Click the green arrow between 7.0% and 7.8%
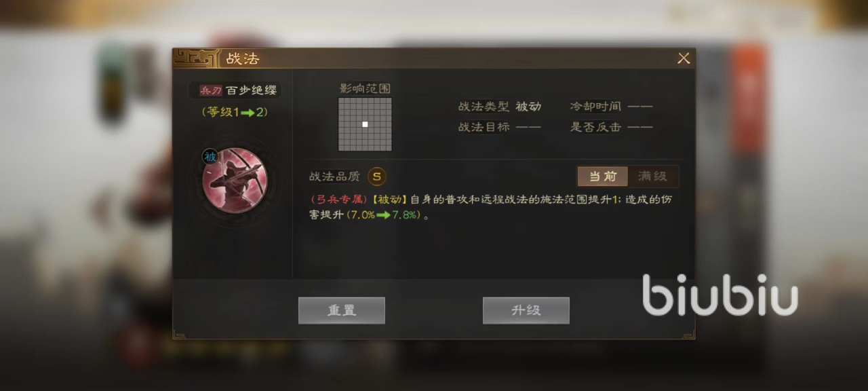 click(383, 215)
